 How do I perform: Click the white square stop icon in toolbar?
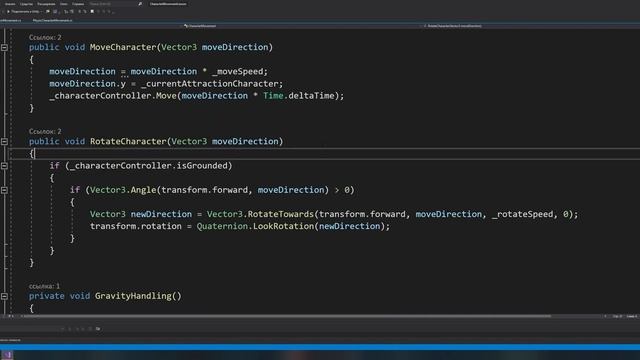(92, 11)
